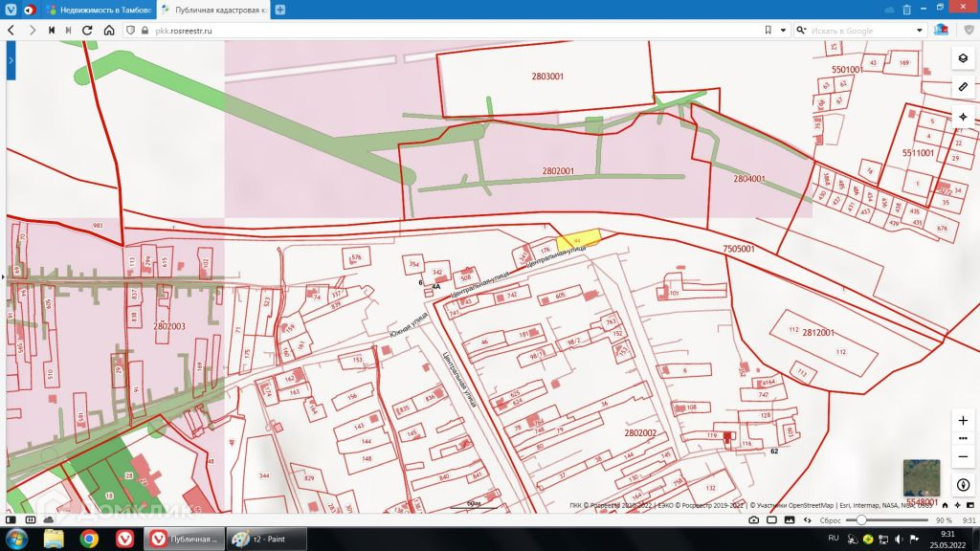Switch to the 'т2 - Paint' window
The height and width of the screenshot is (551, 980).
pos(266,539)
